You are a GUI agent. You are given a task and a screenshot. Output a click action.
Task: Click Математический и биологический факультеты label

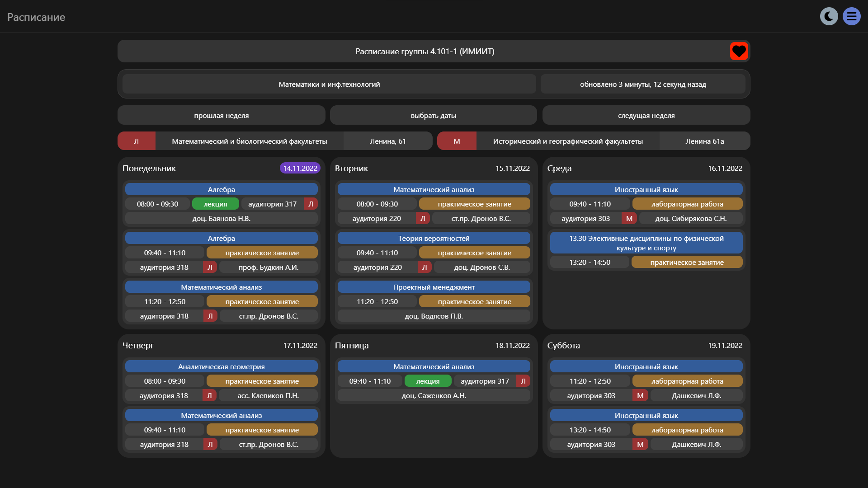[x=250, y=141]
